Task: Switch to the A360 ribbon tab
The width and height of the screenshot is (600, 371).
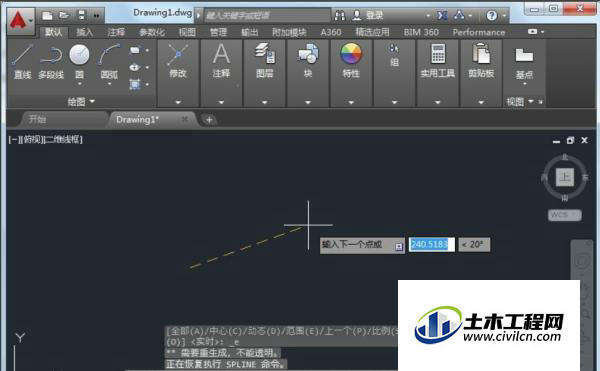Action: pos(331,33)
